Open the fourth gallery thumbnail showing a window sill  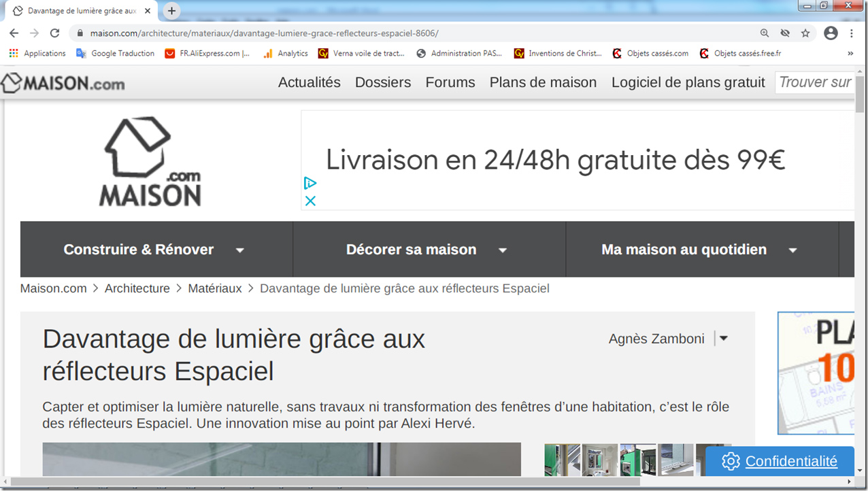(x=676, y=460)
